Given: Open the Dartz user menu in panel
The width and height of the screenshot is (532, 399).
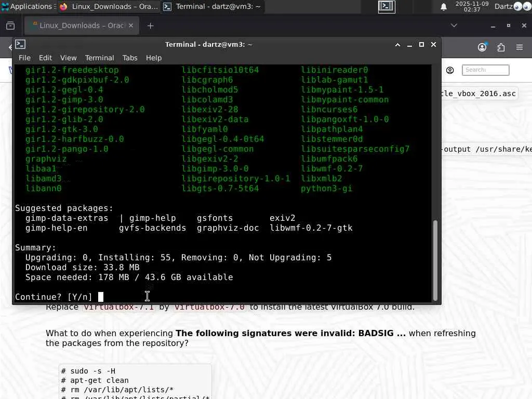Looking at the screenshot, I should point(503,6).
